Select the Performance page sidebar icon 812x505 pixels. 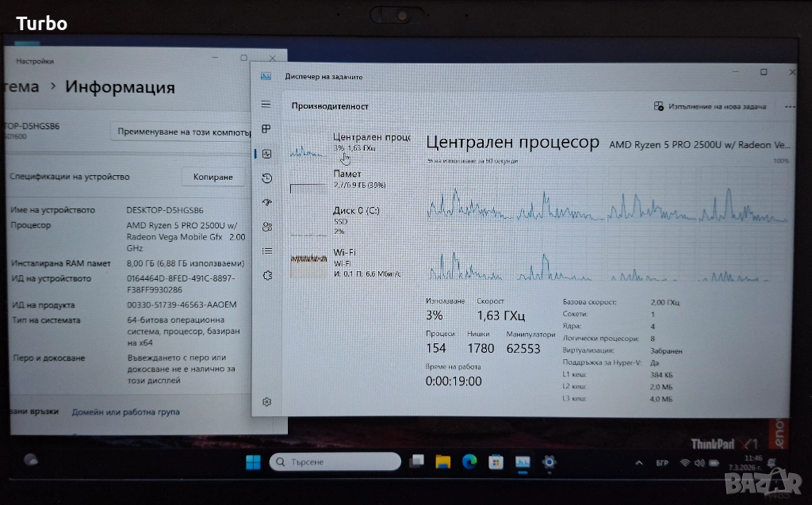(267, 154)
